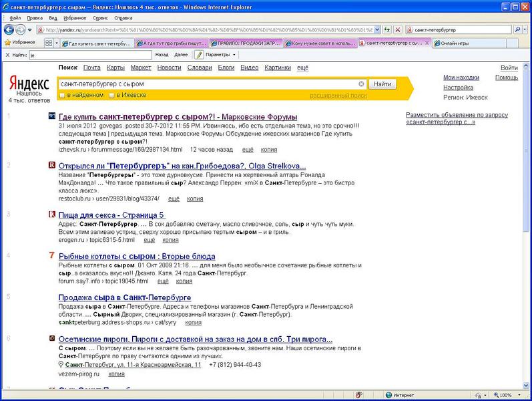
Task: Open Yandex Карты link
Action: pyautogui.click(x=115, y=68)
